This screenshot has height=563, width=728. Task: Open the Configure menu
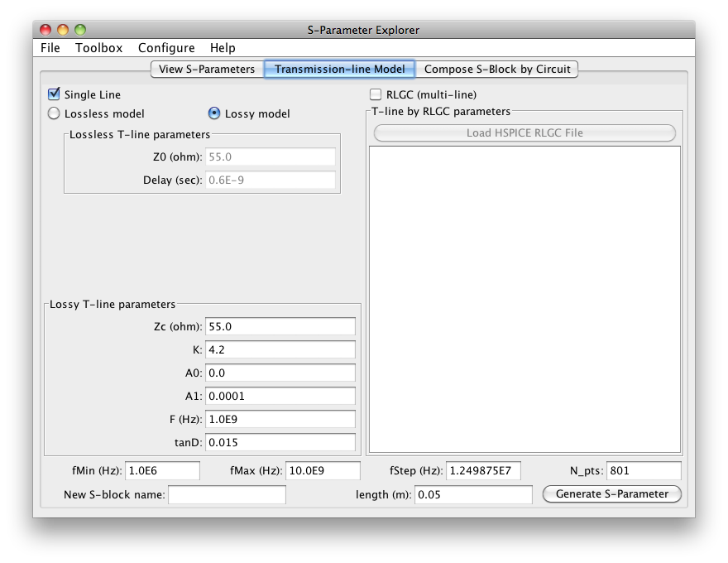(x=166, y=48)
